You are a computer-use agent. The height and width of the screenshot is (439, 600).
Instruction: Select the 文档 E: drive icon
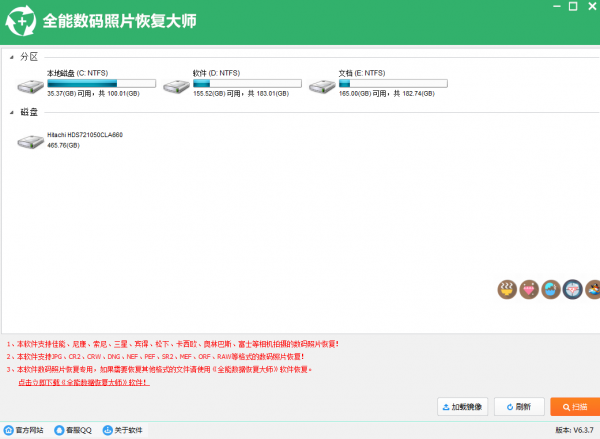click(x=322, y=84)
